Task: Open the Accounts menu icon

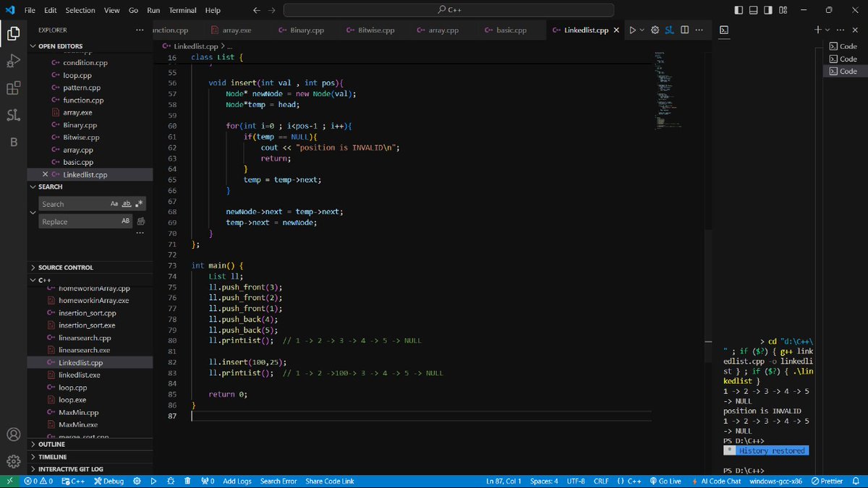Action: [x=13, y=435]
